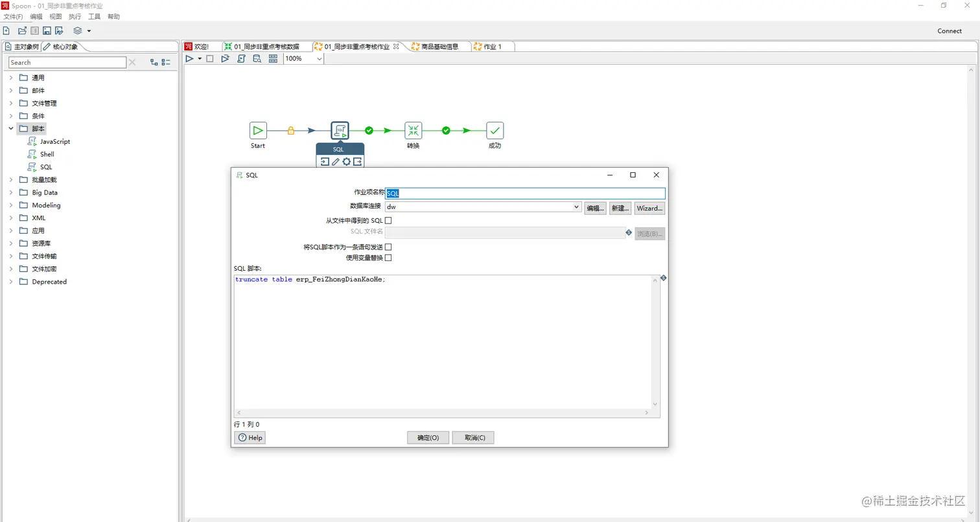Screen dimensions: 980x522
Task: Select the 成功 success entry icon
Action: 495,130
